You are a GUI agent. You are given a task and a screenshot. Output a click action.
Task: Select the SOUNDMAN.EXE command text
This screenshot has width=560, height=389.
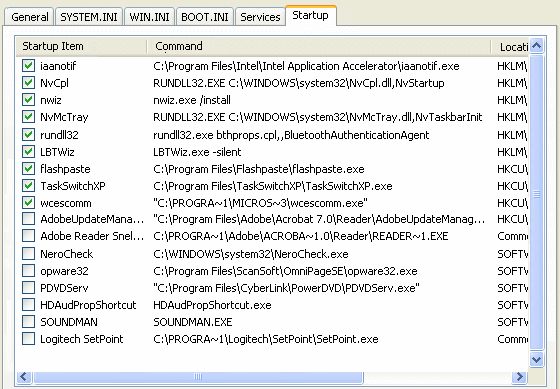click(192, 322)
